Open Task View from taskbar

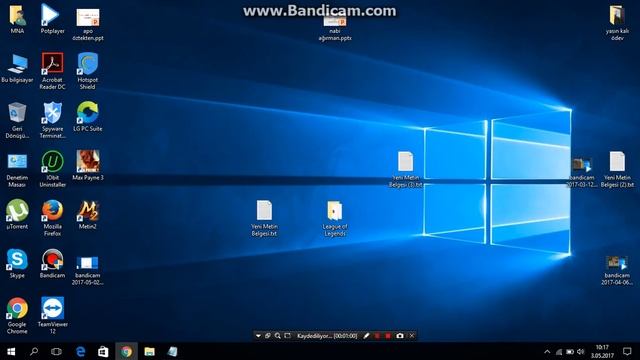[56, 351]
